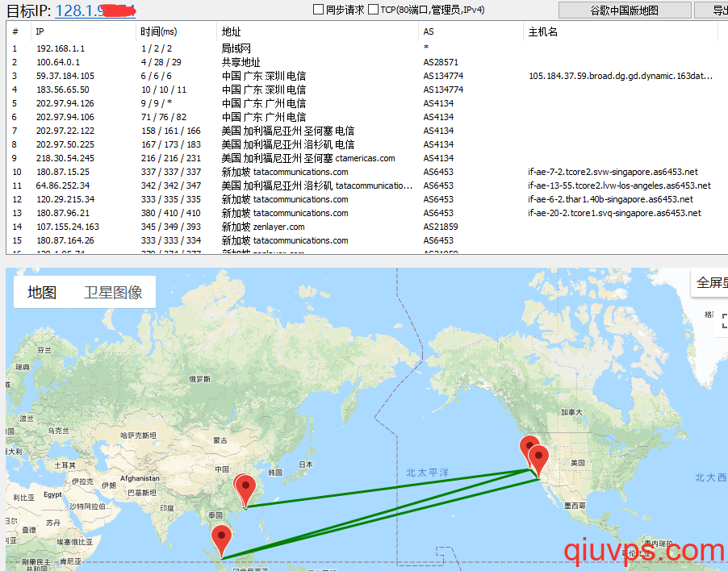Click the 主机名 column header
This screenshot has width=728, height=571.
(x=621, y=31)
